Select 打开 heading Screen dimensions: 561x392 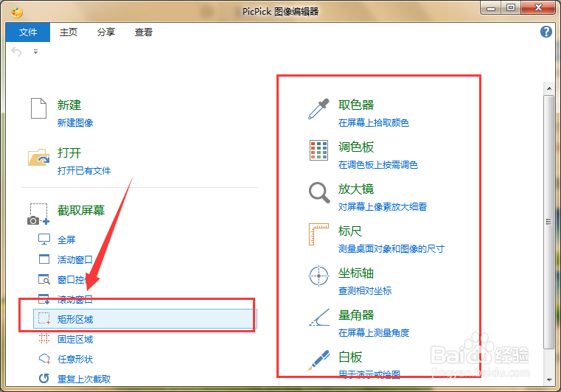pyautogui.click(x=69, y=153)
